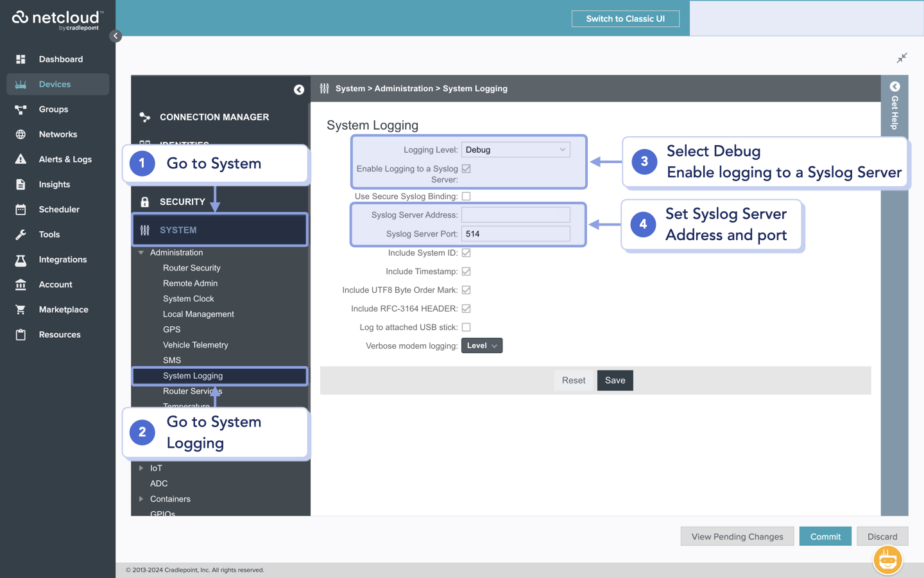Click the Syslog Server Address field
This screenshot has height=578, width=924.
point(515,215)
